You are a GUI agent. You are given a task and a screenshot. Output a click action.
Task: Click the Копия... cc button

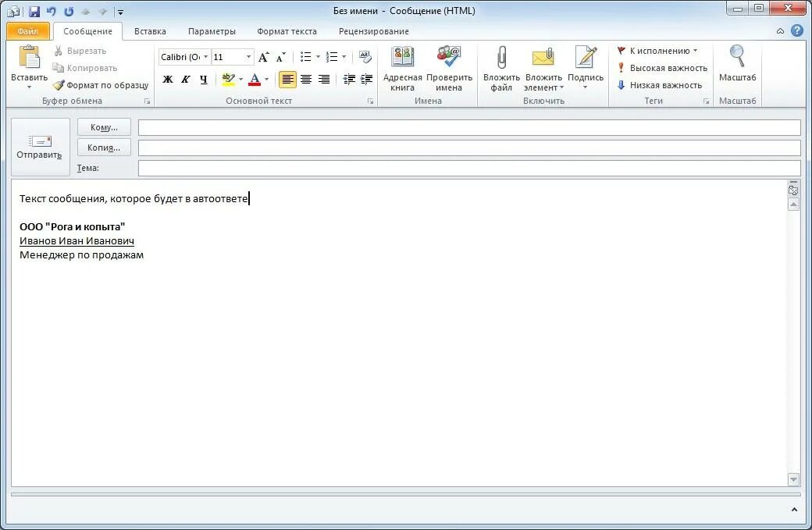(x=104, y=148)
